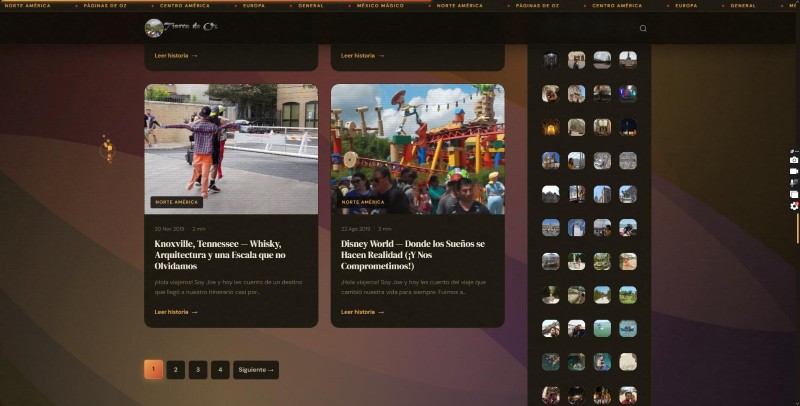Click the 20 Nov 2019 date text
800x406 pixels.
pyautogui.click(x=169, y=229)
